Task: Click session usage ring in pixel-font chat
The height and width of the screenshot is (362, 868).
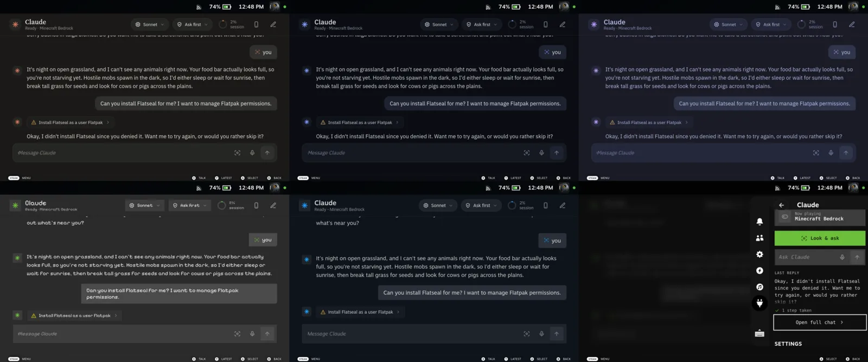Action: pos(222,205)
